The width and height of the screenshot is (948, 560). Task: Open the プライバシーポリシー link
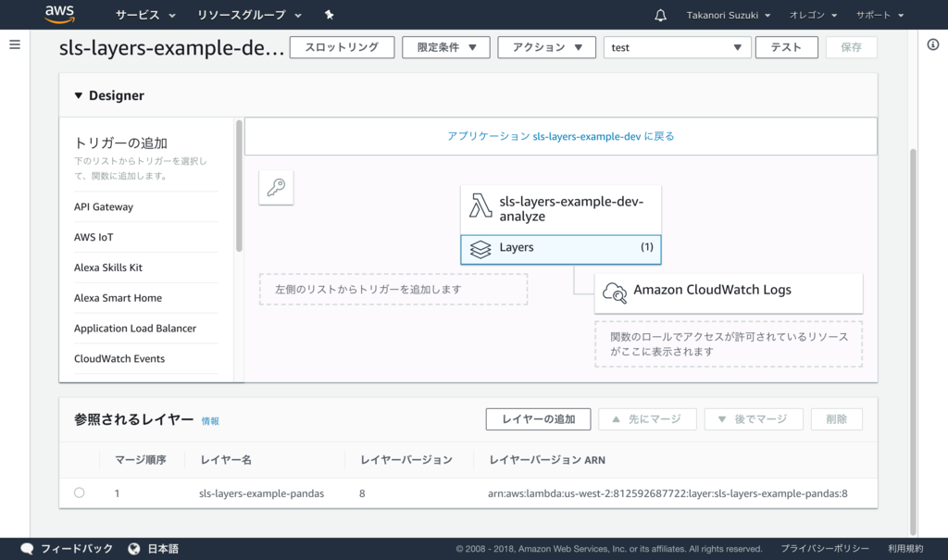825,549
